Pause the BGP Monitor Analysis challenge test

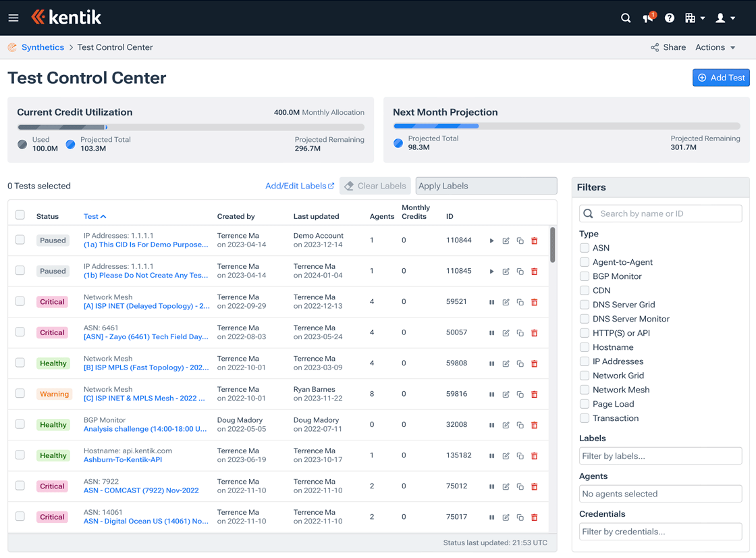click(x=491, y=424)
